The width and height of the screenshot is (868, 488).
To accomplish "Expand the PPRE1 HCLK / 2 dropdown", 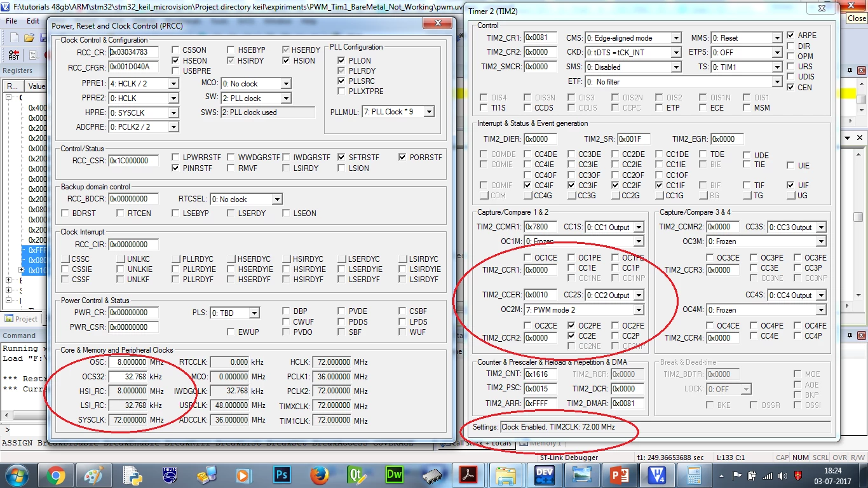I will (x=173, y=84).
